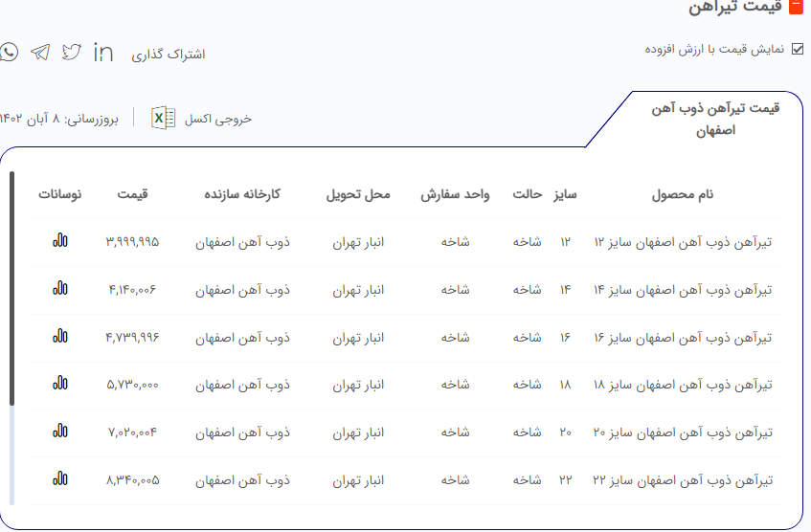Open price fluctuation chart for size 12 beam

click(60, 241)
